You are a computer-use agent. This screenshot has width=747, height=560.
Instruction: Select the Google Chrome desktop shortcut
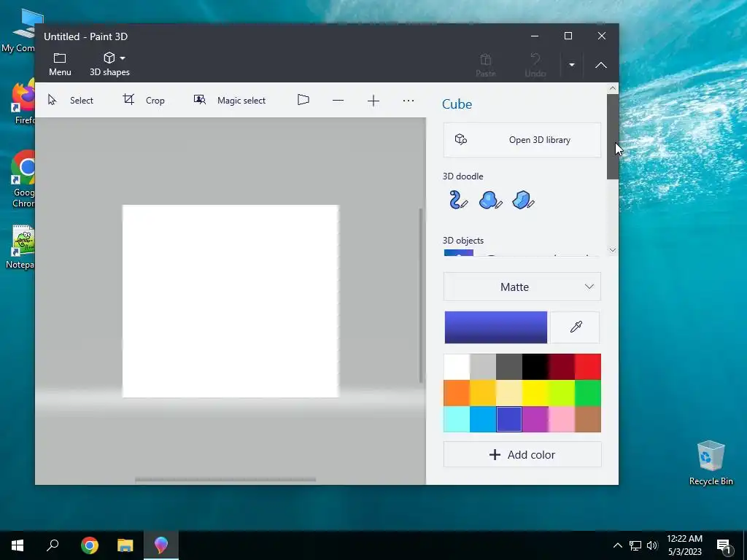click(23, 179)
